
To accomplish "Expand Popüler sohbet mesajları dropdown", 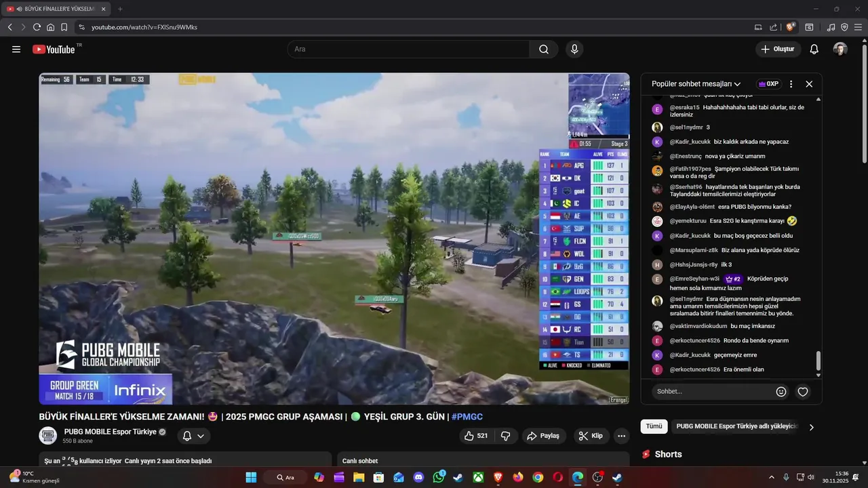I will coord(696,84).
